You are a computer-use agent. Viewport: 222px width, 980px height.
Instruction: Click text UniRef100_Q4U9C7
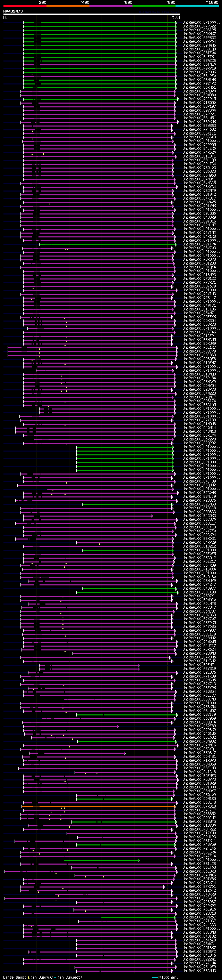click(x=199, y=588)
